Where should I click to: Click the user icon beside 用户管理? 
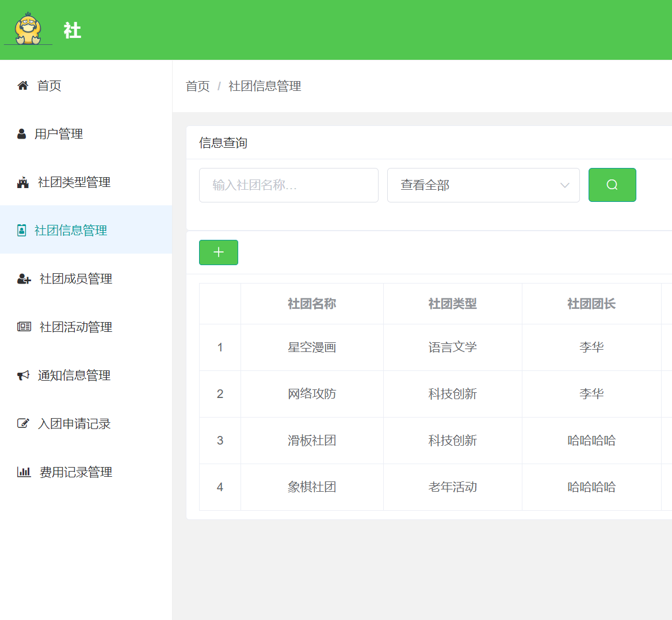click(x=21, y=134)
